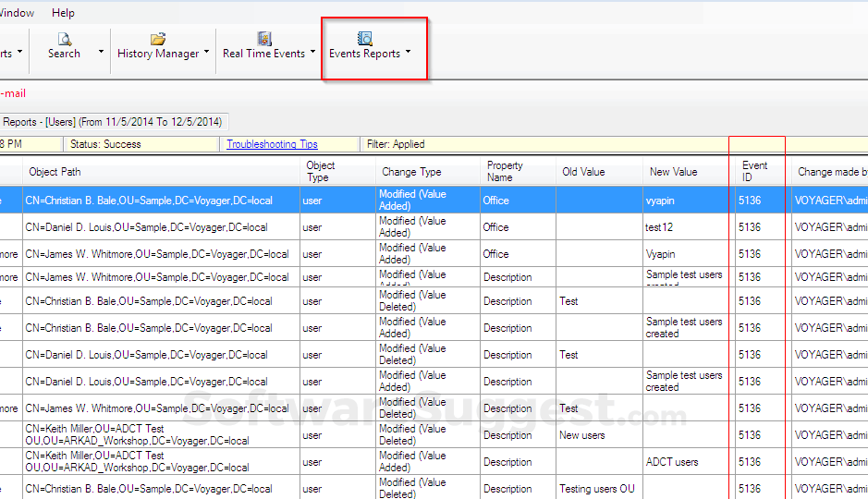Viewport: 868px width, 499px height.
Task: Sort by the Property Name column header
Action: (x=505, y=172)
